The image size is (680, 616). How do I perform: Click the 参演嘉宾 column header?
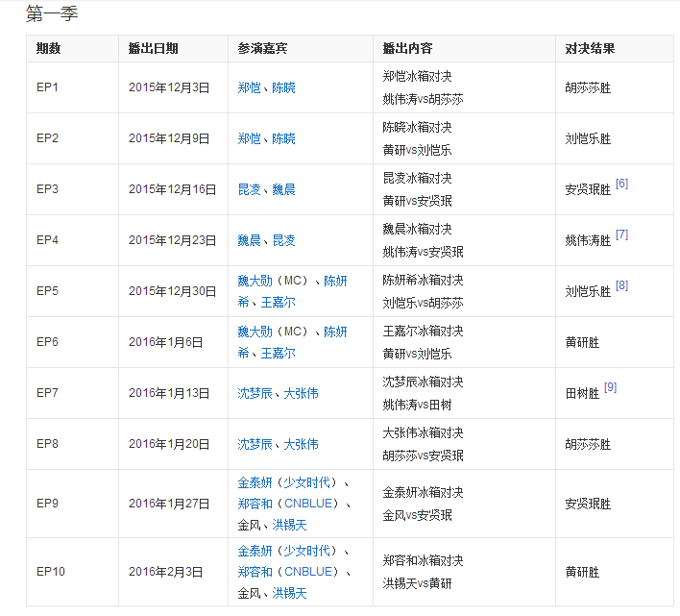(262, 48)
